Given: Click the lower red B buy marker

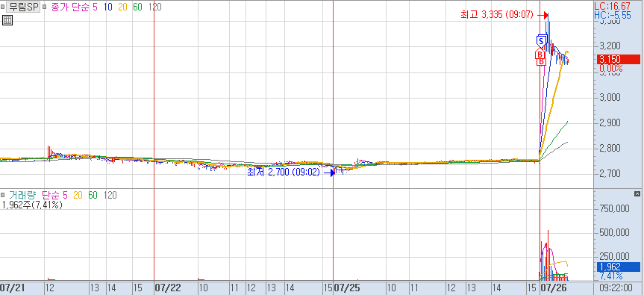Looking at the screenshot, I should pyautogui.click(x=541, y=62).
